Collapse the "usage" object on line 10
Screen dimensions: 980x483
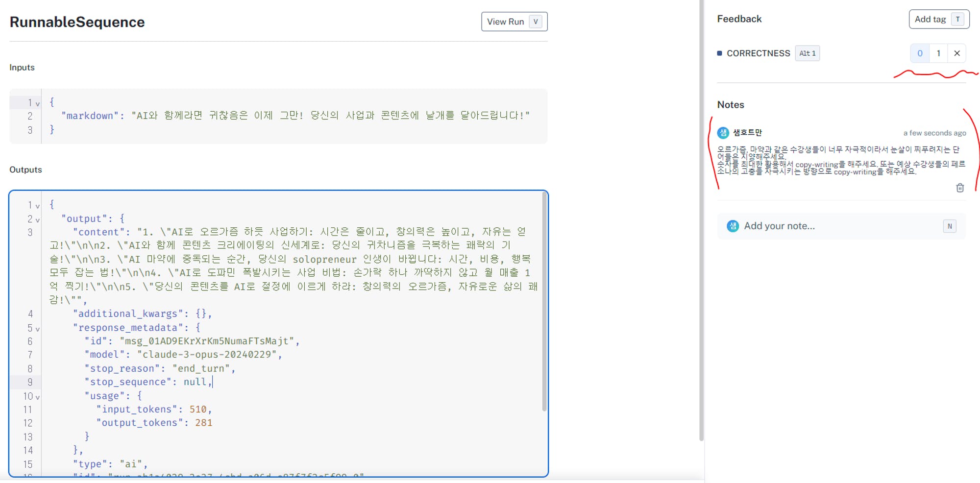coord(37,397)
